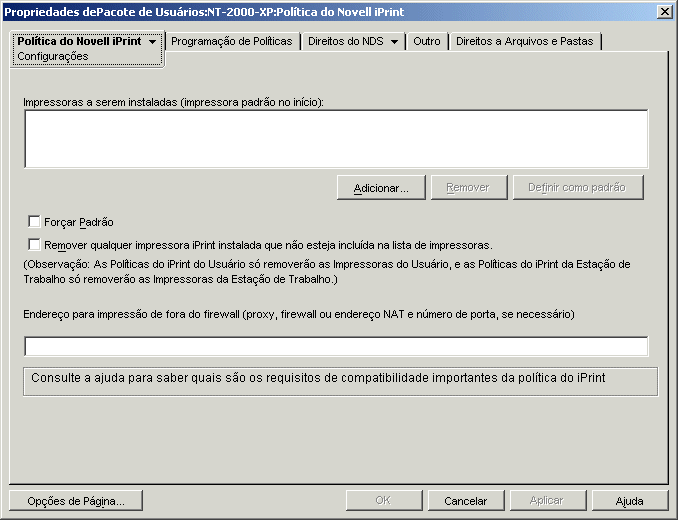Focus the firewall address input field
Viewport: 678px width, 520px height.
(336, 346)
